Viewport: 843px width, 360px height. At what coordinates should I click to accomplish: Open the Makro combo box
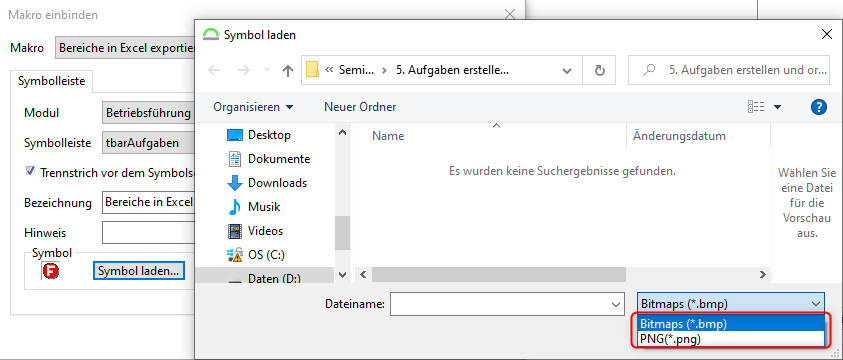click(x=125, y=48)
